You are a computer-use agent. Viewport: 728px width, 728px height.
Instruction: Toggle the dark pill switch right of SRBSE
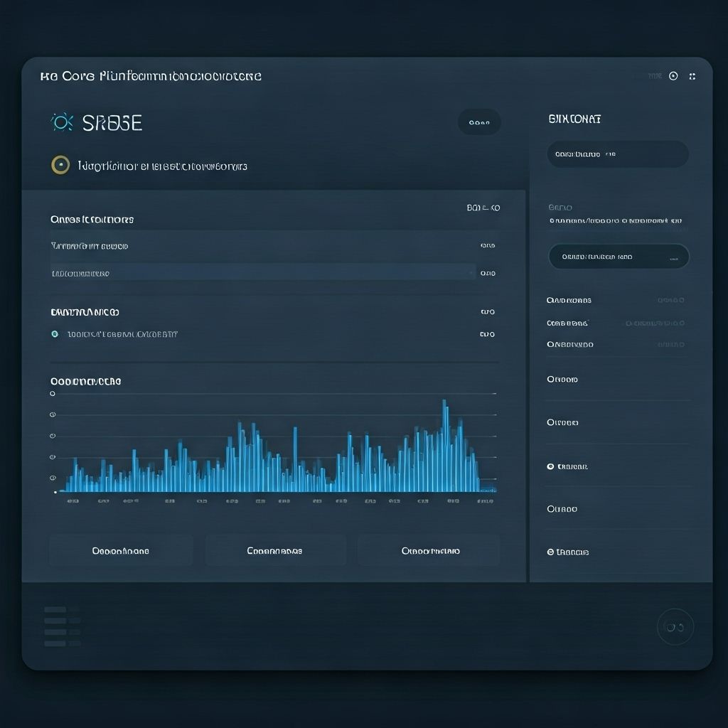(x=479, y=122)
